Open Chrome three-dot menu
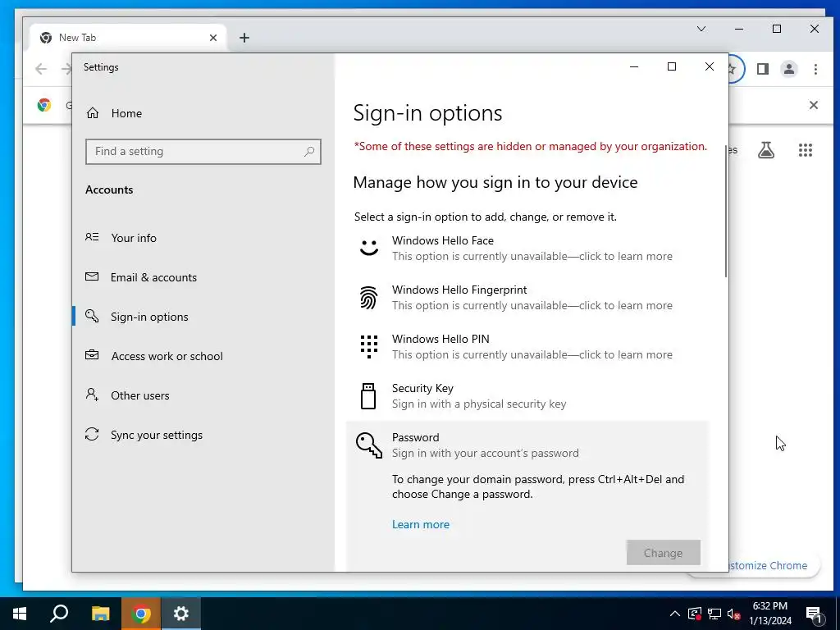840x630 pixels. 815,69
